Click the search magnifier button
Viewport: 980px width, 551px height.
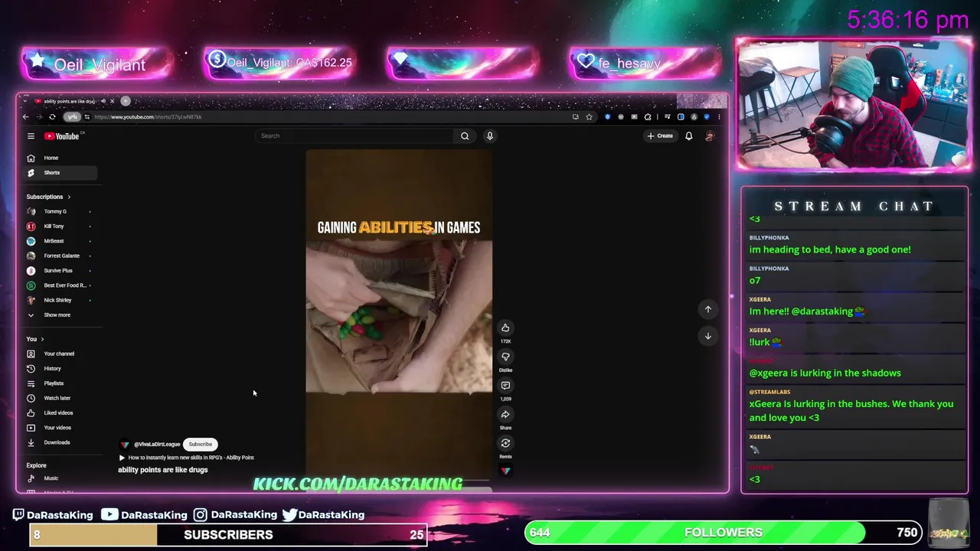coord(465,136)
